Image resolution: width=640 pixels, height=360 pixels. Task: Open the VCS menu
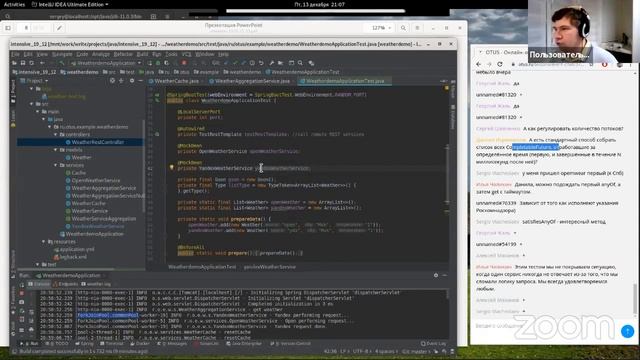click(186, 54)
